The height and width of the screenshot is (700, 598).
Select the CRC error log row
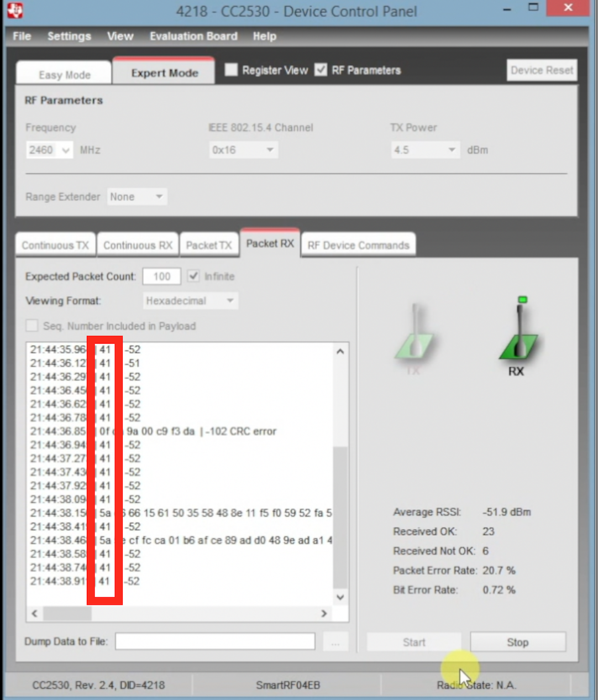180,431
